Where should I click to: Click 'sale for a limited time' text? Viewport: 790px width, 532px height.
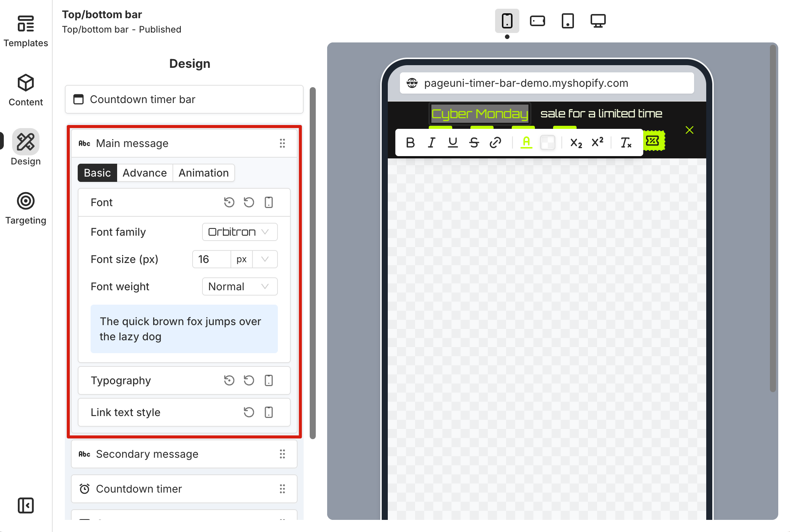[601, 114]
